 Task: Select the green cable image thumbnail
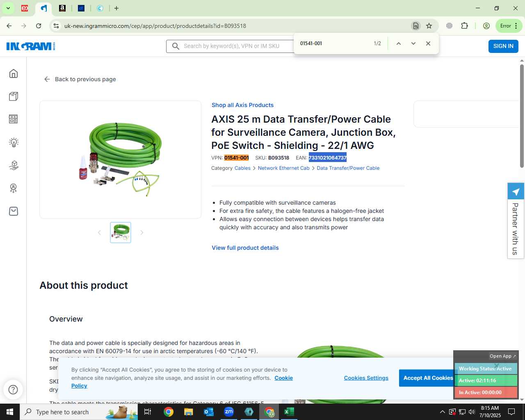click(x=121, y=233)
